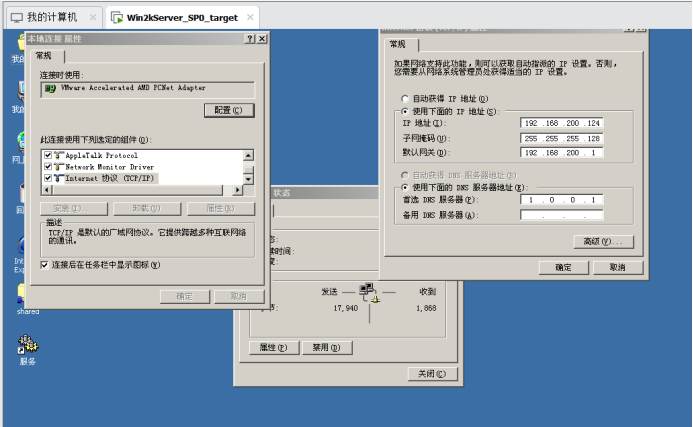Click 禁用(D) in the status window
This screenshot has height=427, width=693.
coord(327,347)
